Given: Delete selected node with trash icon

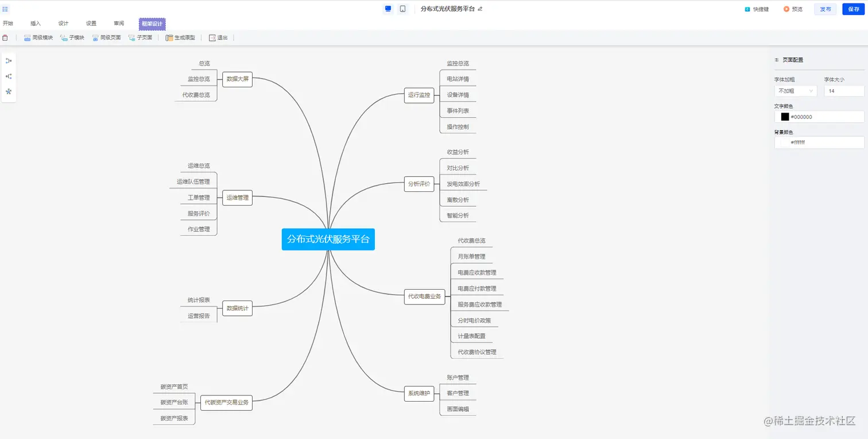Looking at the screenshot, I should 5,37.
